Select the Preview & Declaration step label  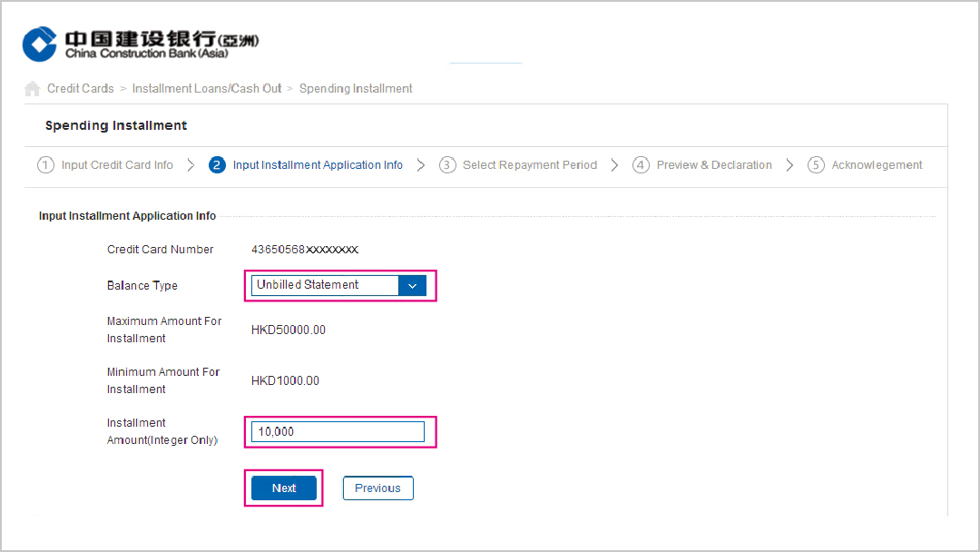714,165
